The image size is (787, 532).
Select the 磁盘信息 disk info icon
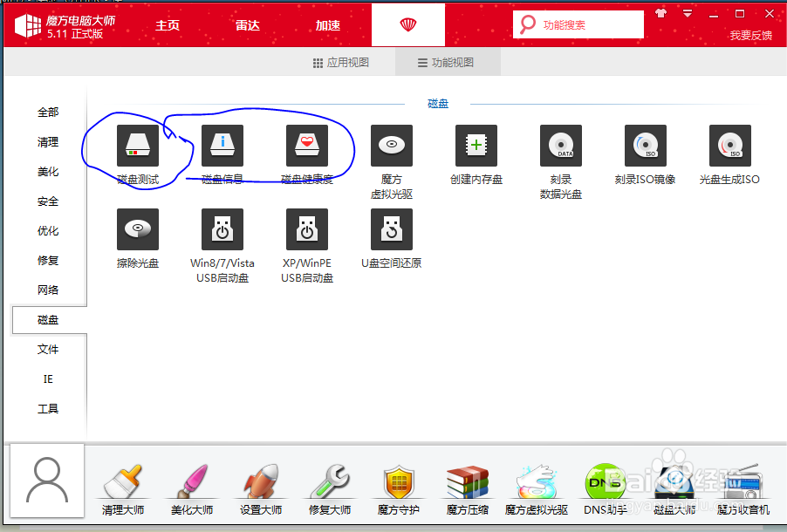222,146
